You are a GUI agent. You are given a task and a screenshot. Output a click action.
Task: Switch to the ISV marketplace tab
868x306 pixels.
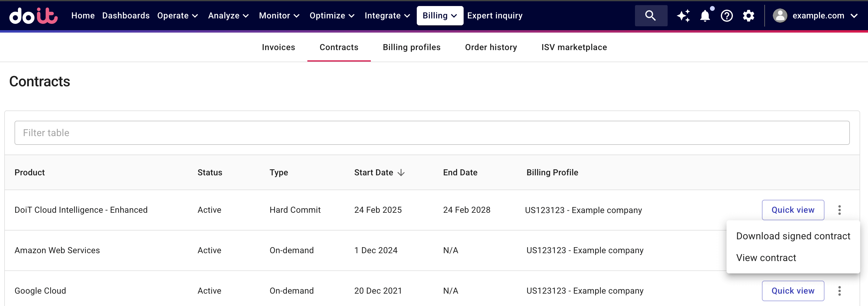[574, 47]
